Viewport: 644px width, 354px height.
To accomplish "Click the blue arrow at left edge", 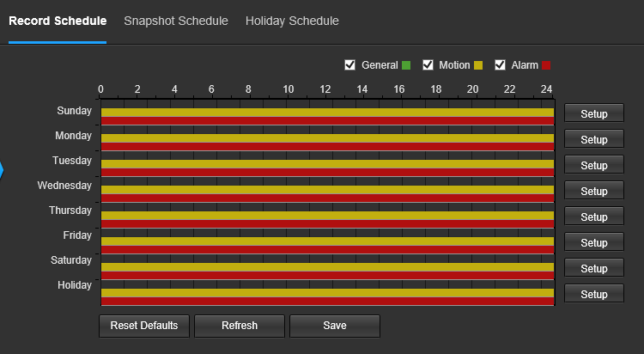I will (x=2, y=170).
